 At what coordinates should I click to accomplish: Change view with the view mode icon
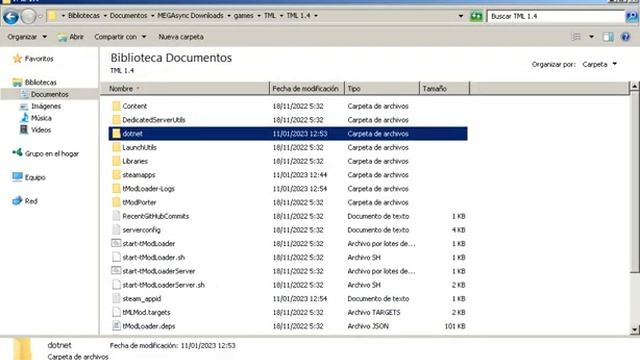pos(576,37)
